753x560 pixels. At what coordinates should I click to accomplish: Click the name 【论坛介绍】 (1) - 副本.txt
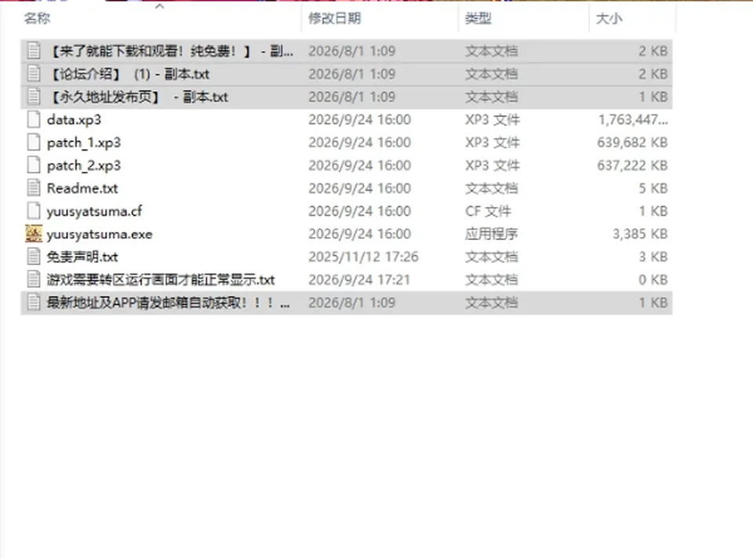[129, 74]
